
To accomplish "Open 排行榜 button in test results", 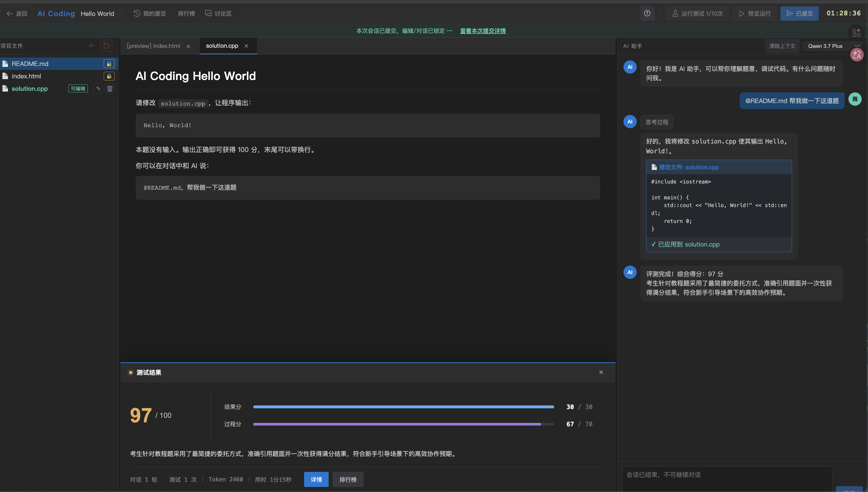I will coord(348,479).
